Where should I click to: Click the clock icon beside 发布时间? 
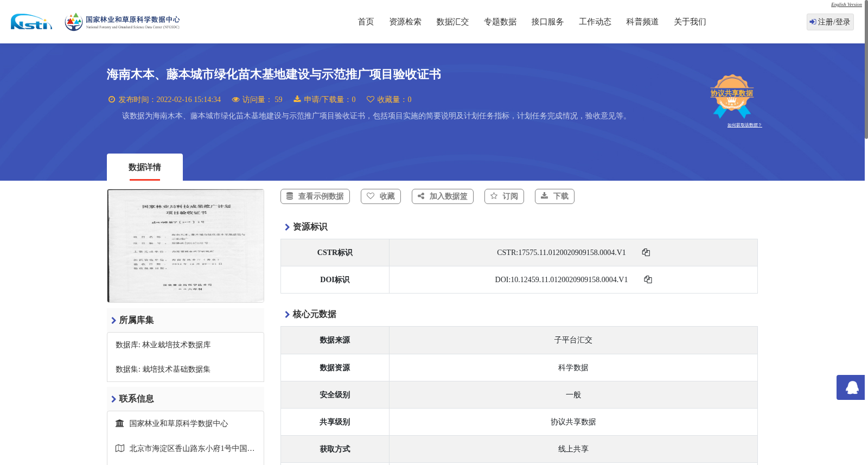coord(112,99)
